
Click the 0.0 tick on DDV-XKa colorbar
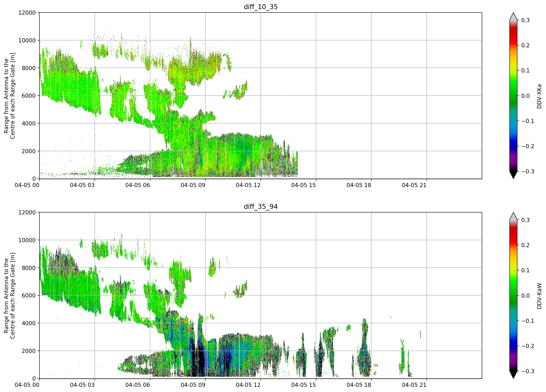point(525,96)
